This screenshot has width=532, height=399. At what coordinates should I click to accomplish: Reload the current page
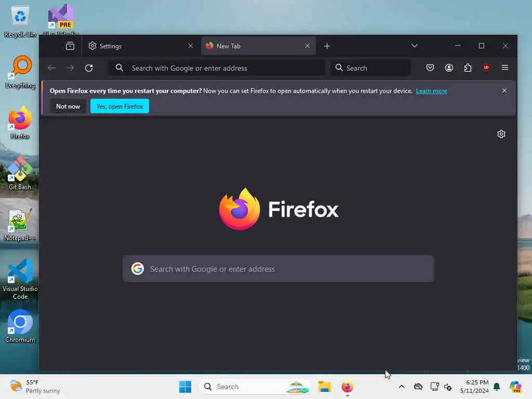click(x=89, y=68)
